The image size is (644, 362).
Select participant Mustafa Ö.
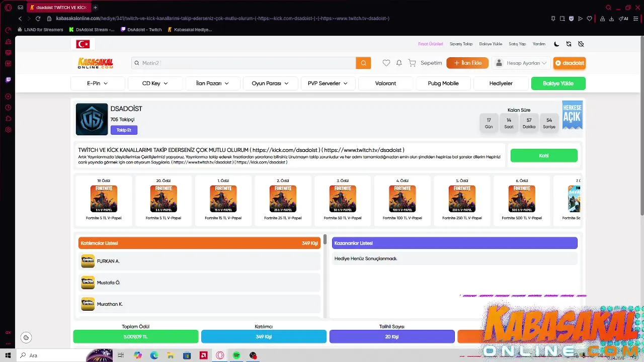click(x=200, y=283)
